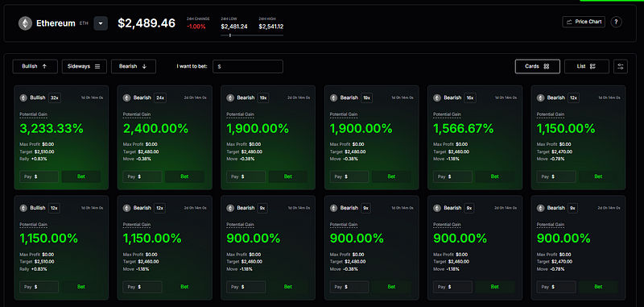Toggle the Sideways filter button

point(85,66)
